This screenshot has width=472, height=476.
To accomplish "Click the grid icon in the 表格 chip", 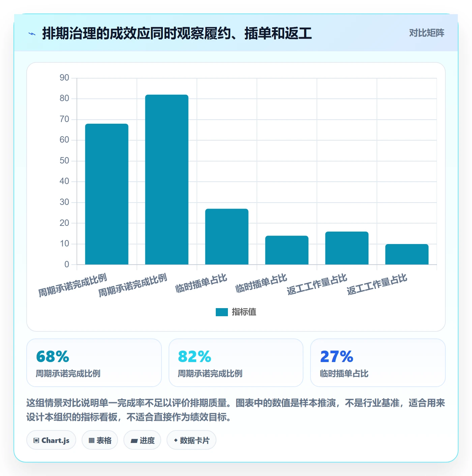I will point(91,441).
